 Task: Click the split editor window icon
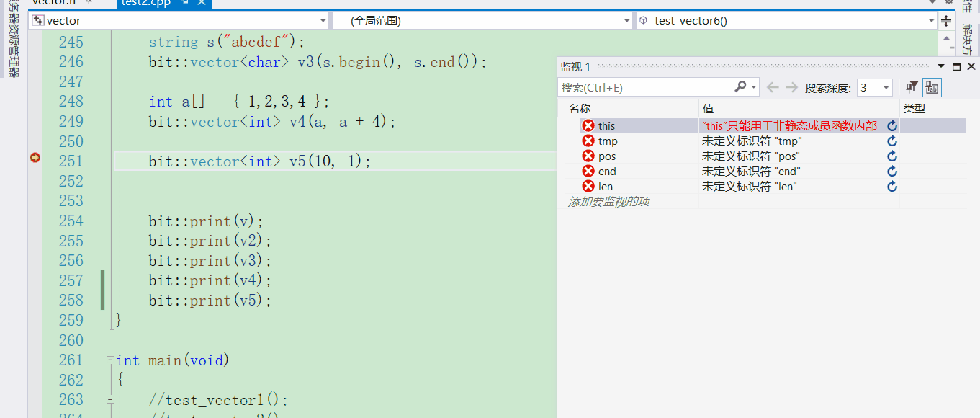pyautogui.click(x=946, y=21)
